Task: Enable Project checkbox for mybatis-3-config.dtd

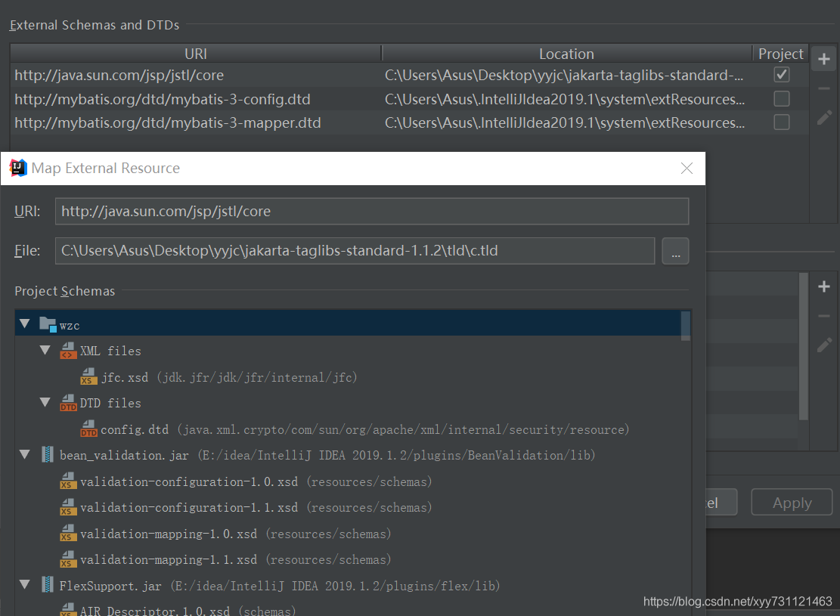Action: 781,98
